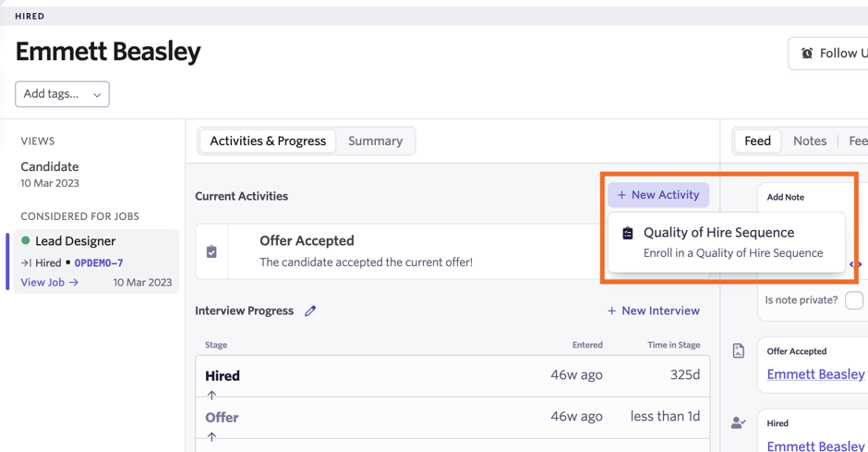Click the Hired stage row
Image resolution: width=868 pixels, height=452 pixels.
[x=452, y=376]
